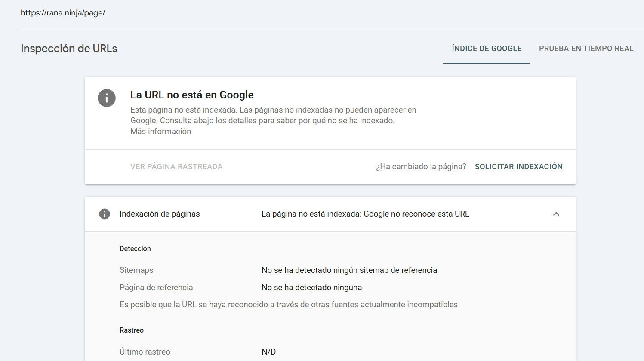Click the info icon beside 'La URL no está en Google'

(107, 98)
